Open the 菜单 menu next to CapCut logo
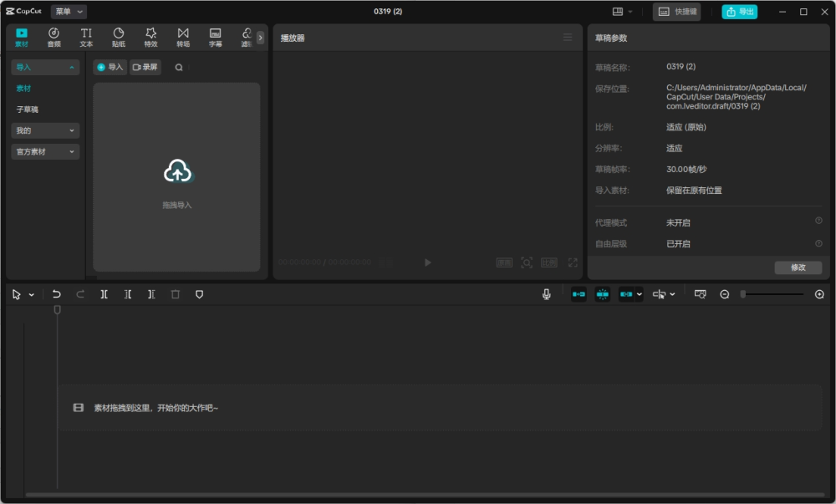Viewport: 836px width, 504px height. 67,11
